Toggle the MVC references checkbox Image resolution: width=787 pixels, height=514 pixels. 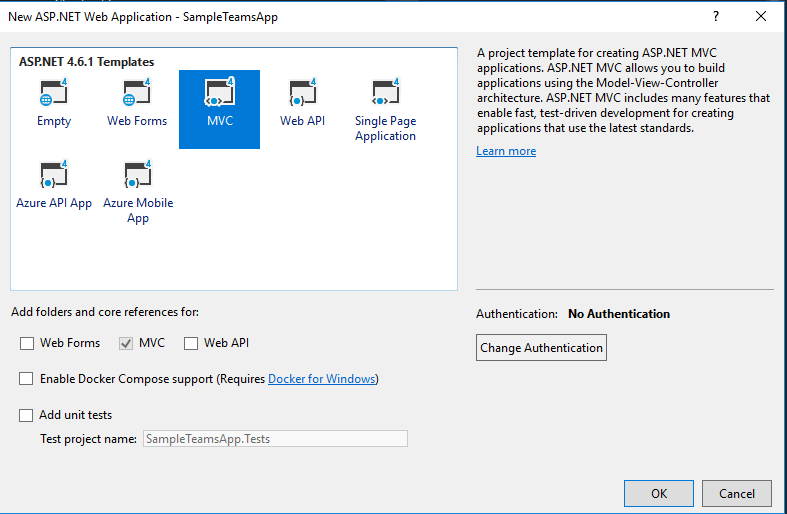point(126,343)
